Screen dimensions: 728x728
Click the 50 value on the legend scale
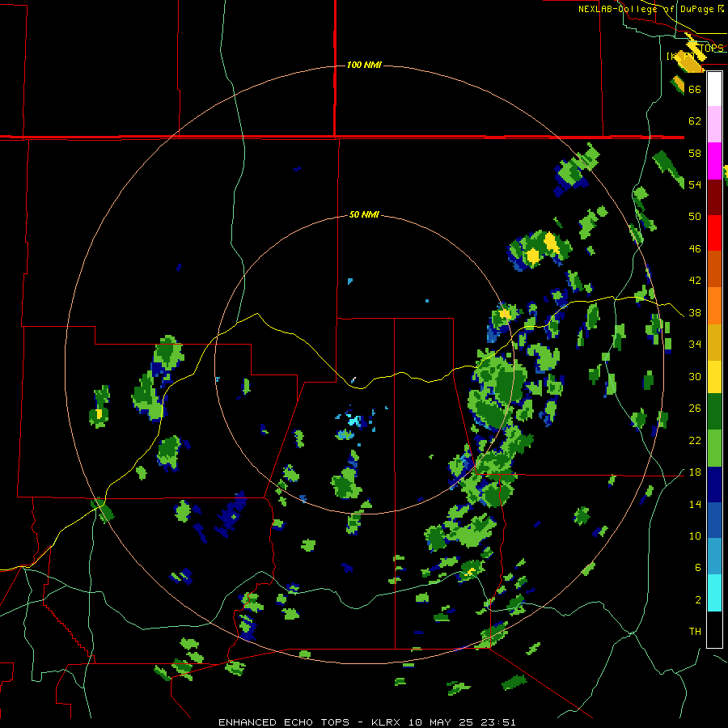(695, 216)
